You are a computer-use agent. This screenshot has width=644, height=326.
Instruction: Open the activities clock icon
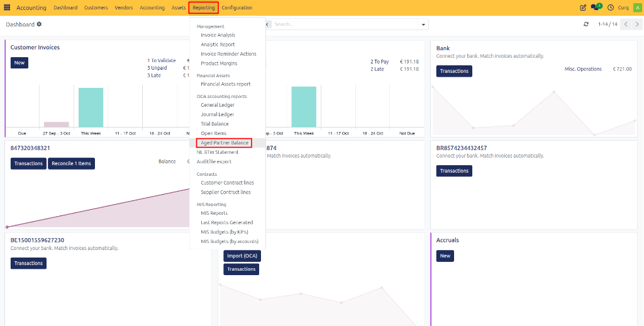coord(610,8)
